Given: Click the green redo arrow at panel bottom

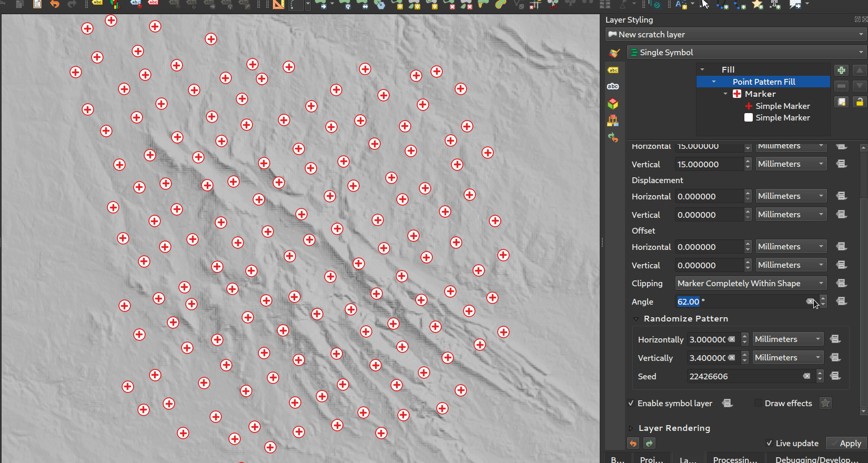Looking at the screenshot, I should coord(650,444).
